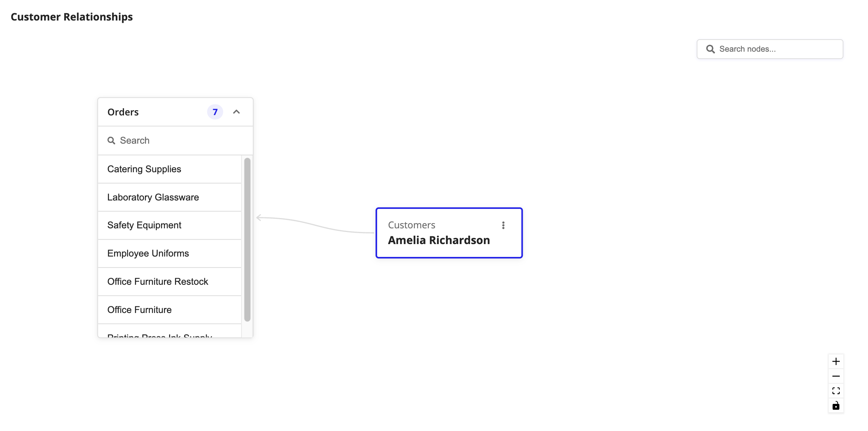Select the Office Furniture Restock order

pos(169,281)
